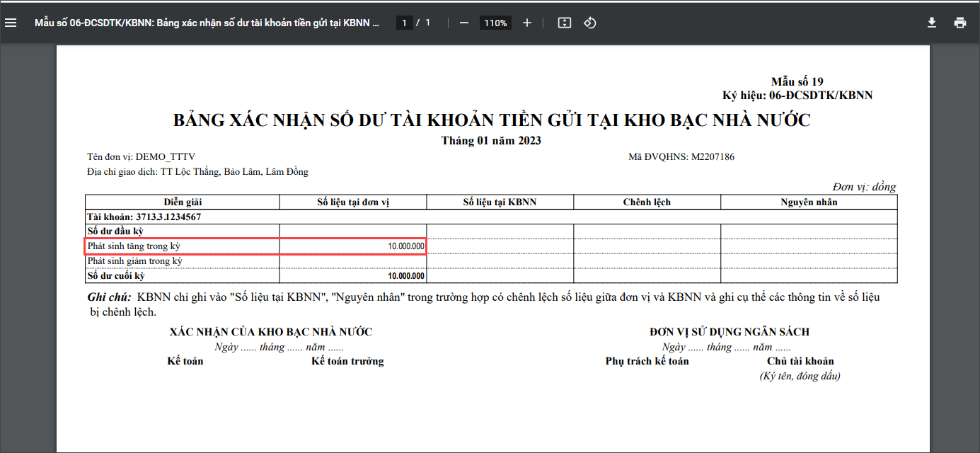This screenshot has height=453, width=980.
Task: Click the Số liệu tại đơn vị header
Action: 353,202
